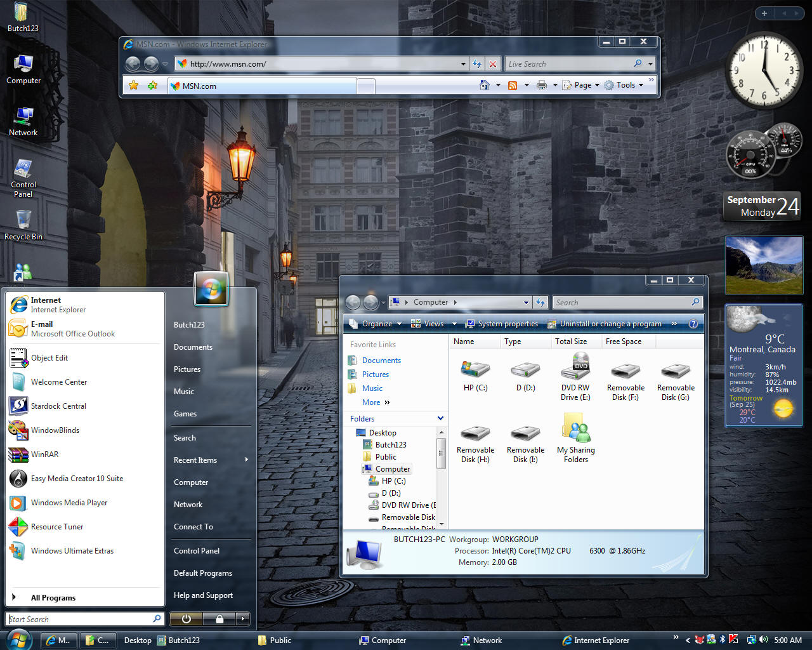812x650 pixels.
Task: Open the Help icon in Computer window
Action: pos(693,324)
